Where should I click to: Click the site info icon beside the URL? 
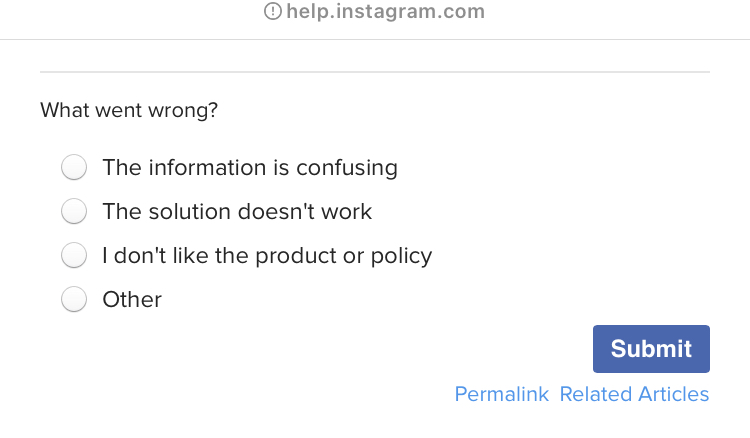[273, 12]
